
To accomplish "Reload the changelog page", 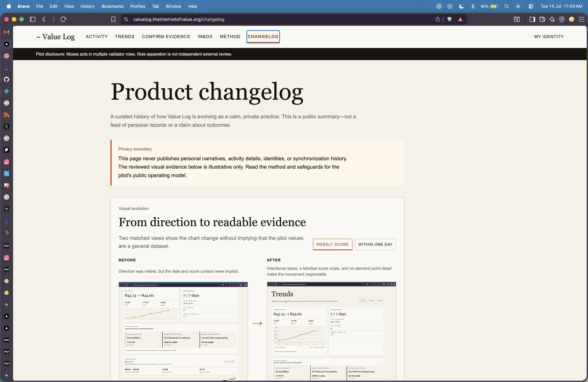I will tap(63, 19).
